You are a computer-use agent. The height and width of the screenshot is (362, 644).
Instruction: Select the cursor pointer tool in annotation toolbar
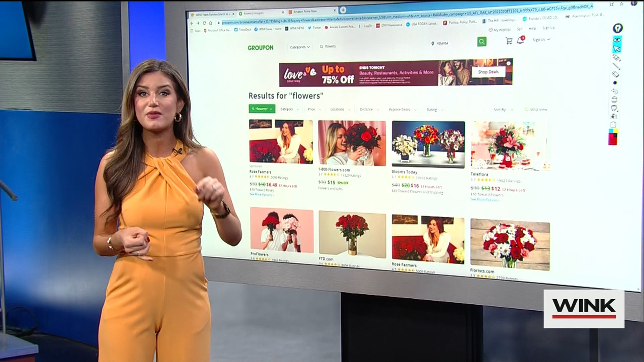(617, 48)
